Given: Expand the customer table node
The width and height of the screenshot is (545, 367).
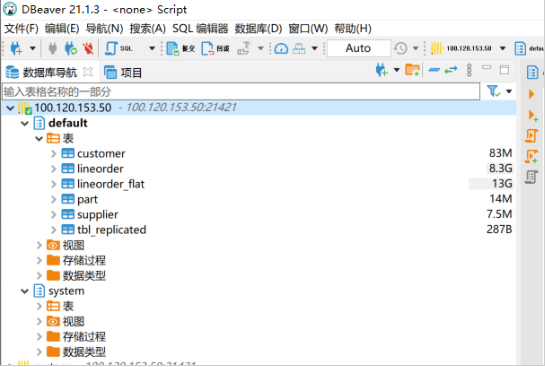Looking at the screenshot, I should tap(54, 154).
